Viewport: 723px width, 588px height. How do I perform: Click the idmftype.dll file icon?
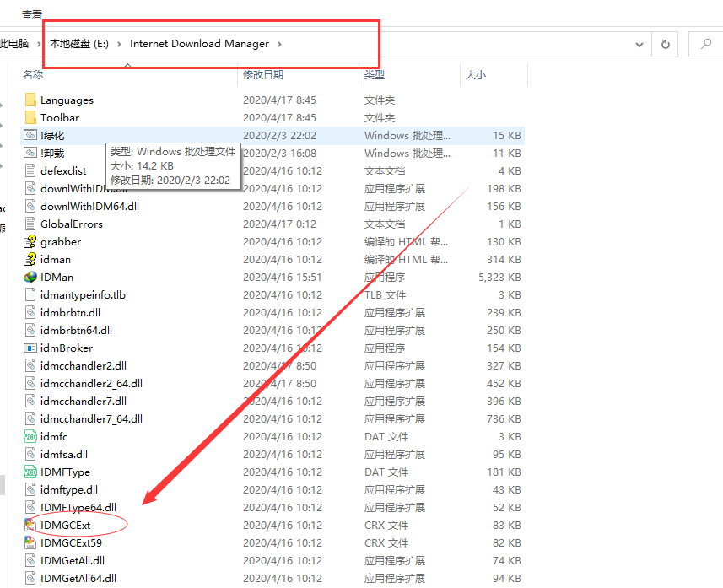(30, 489)
